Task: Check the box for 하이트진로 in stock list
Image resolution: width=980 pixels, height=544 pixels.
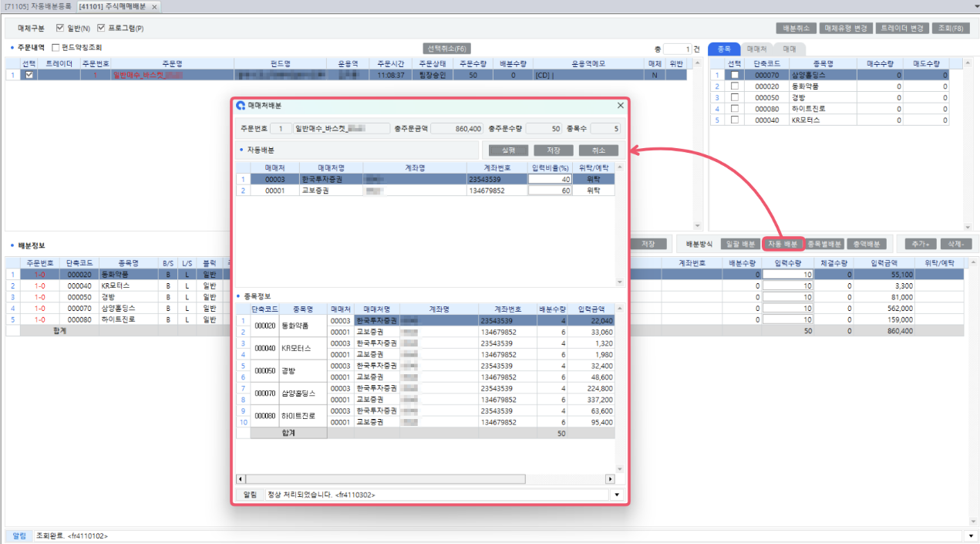Action: click(x=735, y=109)
